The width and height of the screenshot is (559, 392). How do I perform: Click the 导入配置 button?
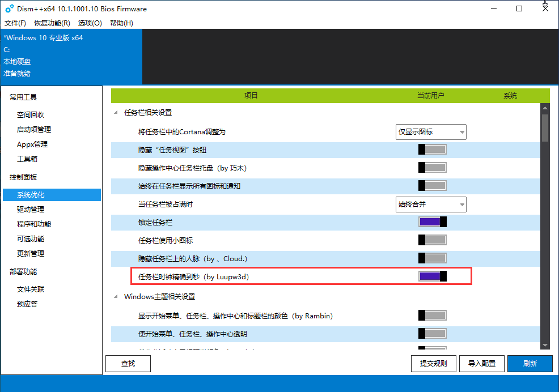click(x=481, y=364)
